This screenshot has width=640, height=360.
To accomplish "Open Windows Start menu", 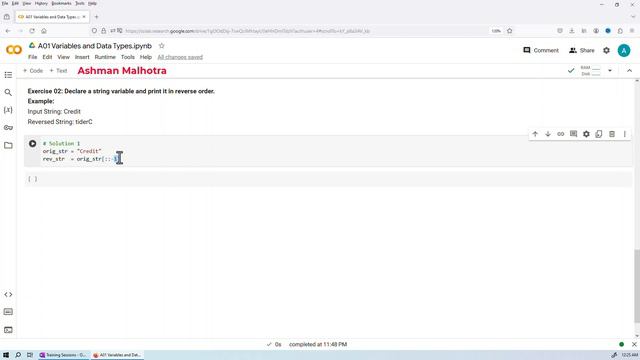I will point(6,355).
